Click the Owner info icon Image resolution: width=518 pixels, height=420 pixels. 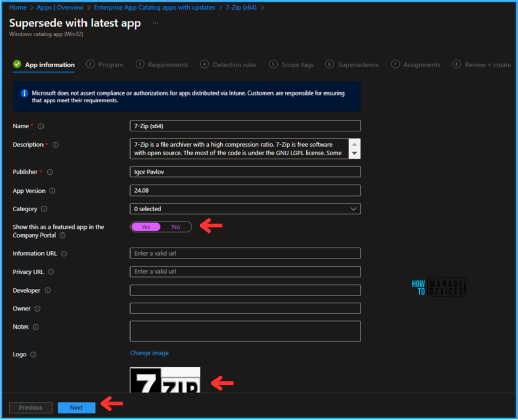click(x=37, y=309)
